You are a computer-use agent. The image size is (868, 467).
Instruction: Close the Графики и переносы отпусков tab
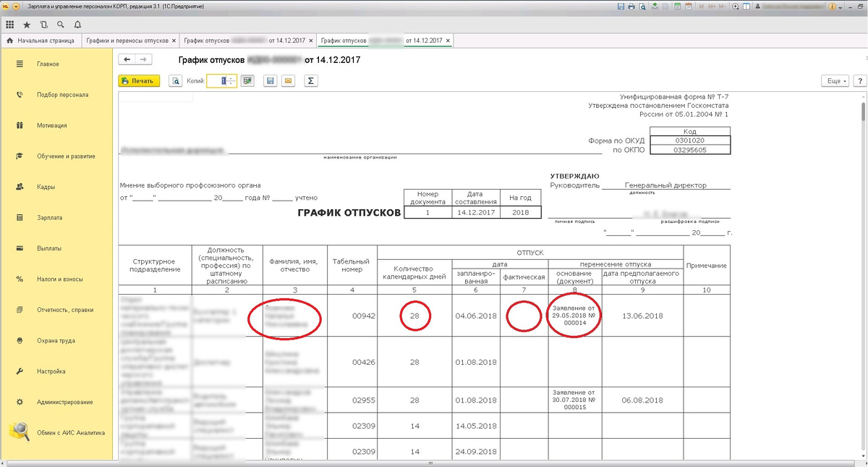pyautogui.click(x=174, y=41)
